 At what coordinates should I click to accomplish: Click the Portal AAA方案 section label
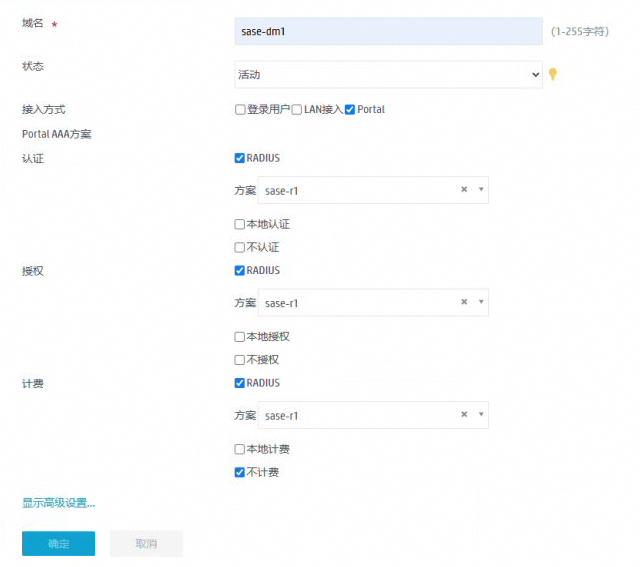point(57,134)
